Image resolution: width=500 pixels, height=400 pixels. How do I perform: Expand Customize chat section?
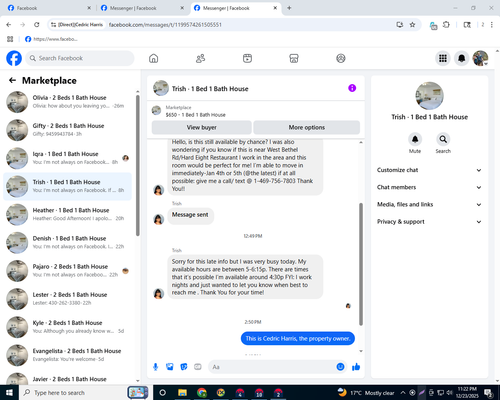[x=430, y=170]
